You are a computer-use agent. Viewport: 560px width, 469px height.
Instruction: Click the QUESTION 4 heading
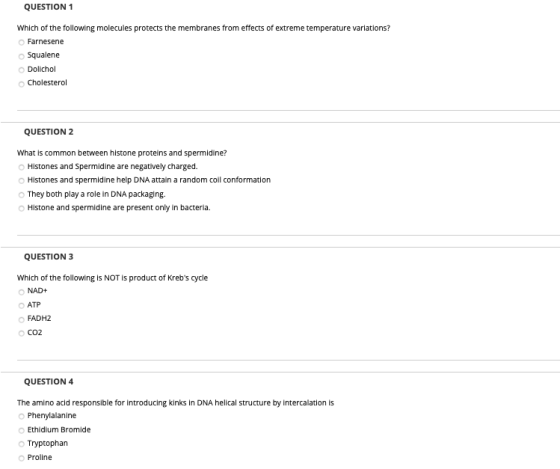click(x=49, y=382)
